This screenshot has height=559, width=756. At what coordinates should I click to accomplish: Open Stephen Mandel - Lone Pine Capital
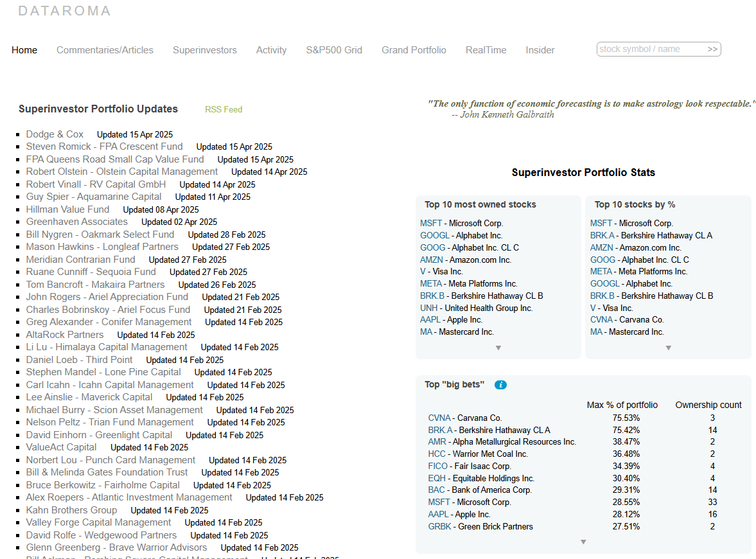(103, 372)
